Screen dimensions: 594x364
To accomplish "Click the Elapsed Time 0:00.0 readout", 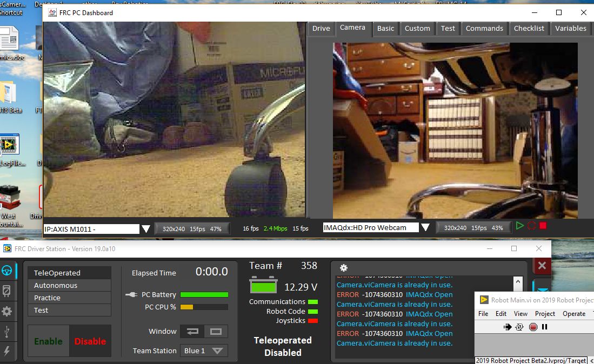I will click(211, 272).
